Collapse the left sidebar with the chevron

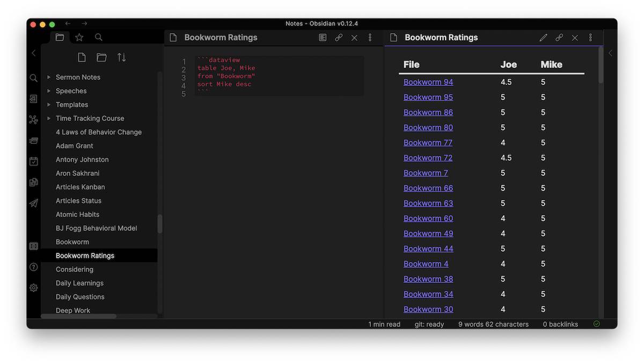pyautogui.click(x=33, y=53)
